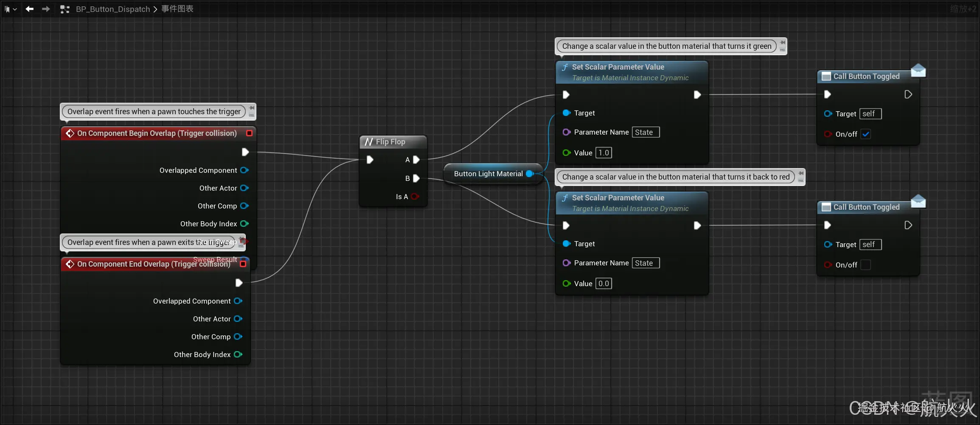The width and height of the screenshot is (980, 425).
Task: Click Parameter Name pin above the Value 0.0 row
Action: tap(567, 263)
